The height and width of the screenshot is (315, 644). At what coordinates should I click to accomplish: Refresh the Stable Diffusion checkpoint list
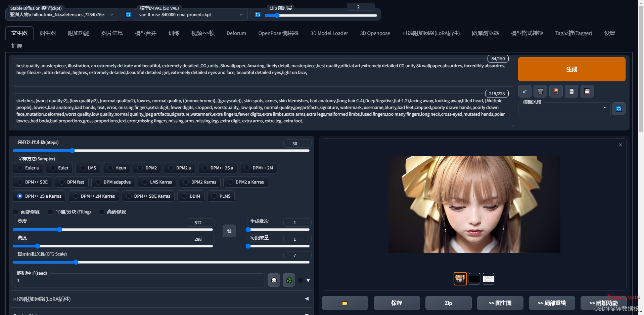tap(128, 14)
